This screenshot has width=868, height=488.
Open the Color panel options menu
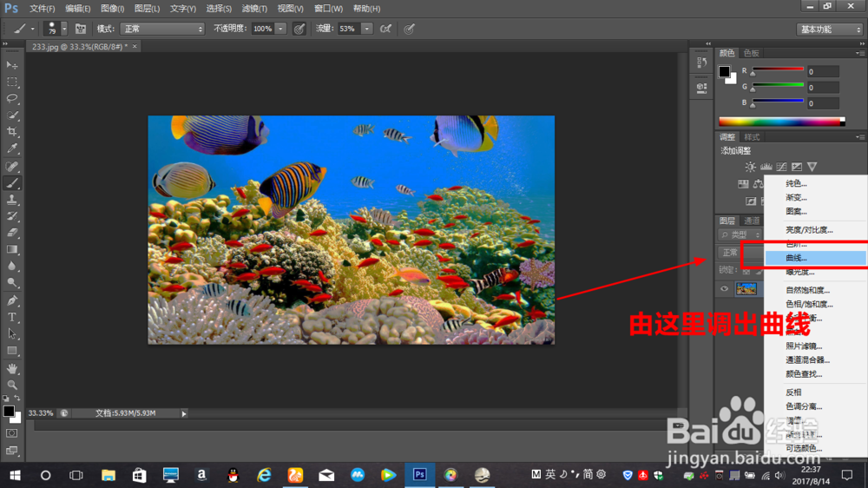(x=860, y=53)
